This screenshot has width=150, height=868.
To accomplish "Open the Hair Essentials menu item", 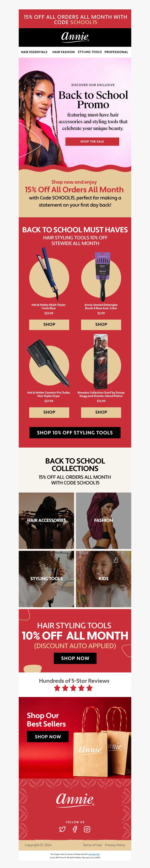I will pos(34,52).
